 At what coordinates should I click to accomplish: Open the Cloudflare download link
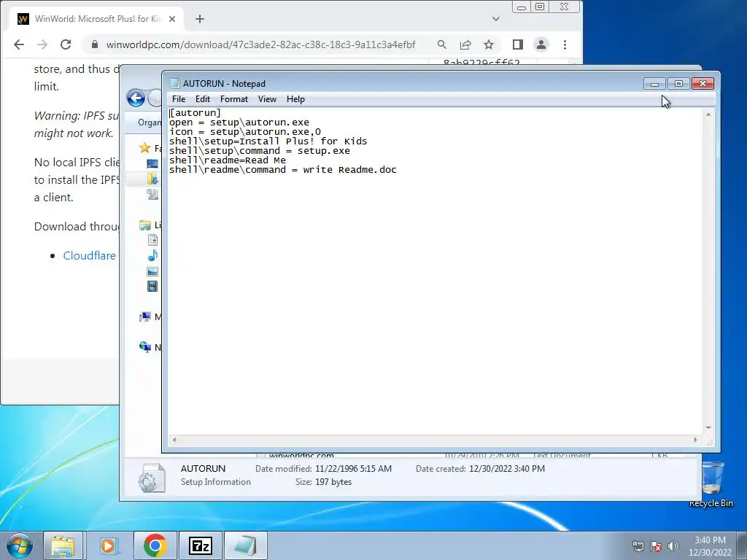[89, 256]
